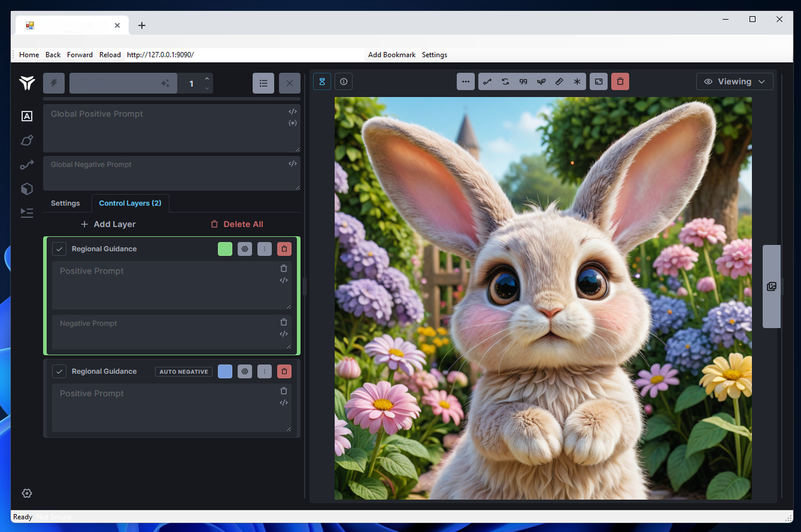801x532 pixels.
Task: Delete the current image with red trash button
Action: point(620,81)
